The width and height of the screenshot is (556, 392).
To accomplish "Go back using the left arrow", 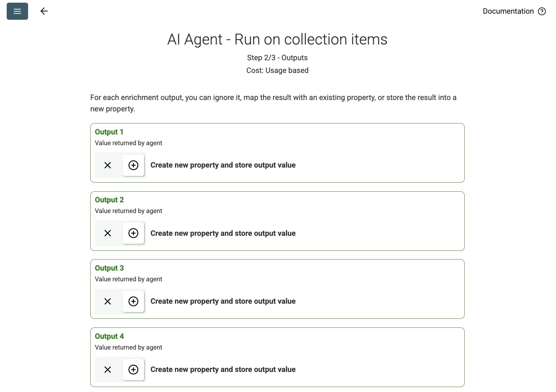I will tap(44, 11).
